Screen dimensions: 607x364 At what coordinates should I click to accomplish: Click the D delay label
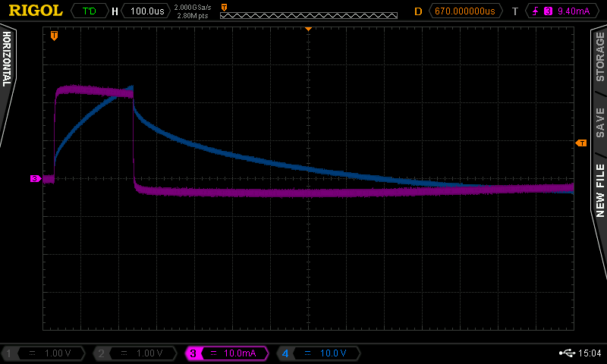coord(418,11)
